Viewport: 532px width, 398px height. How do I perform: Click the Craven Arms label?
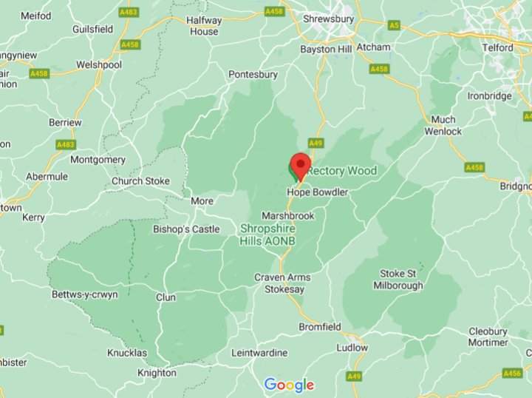pyautogui.click(x=282, y=277)
